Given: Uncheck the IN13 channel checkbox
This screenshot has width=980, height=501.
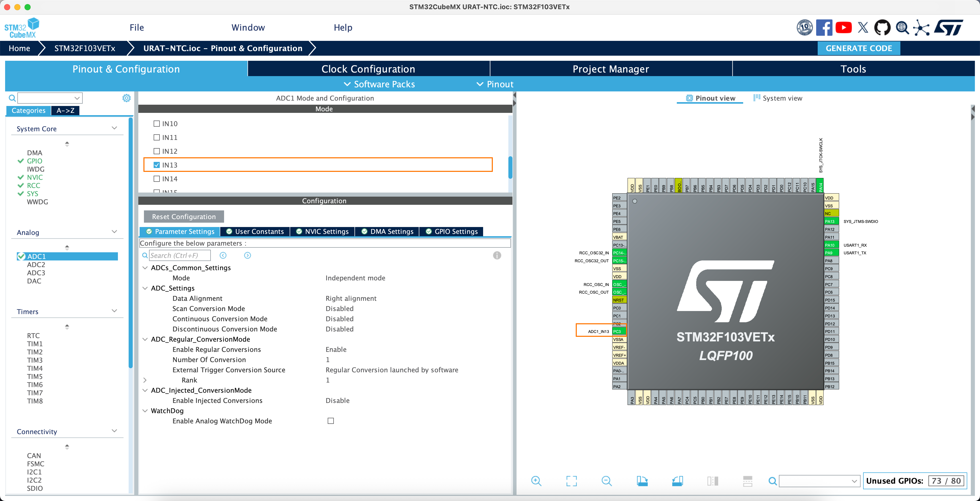Looking at the screenshot, I should click(157, 165).
